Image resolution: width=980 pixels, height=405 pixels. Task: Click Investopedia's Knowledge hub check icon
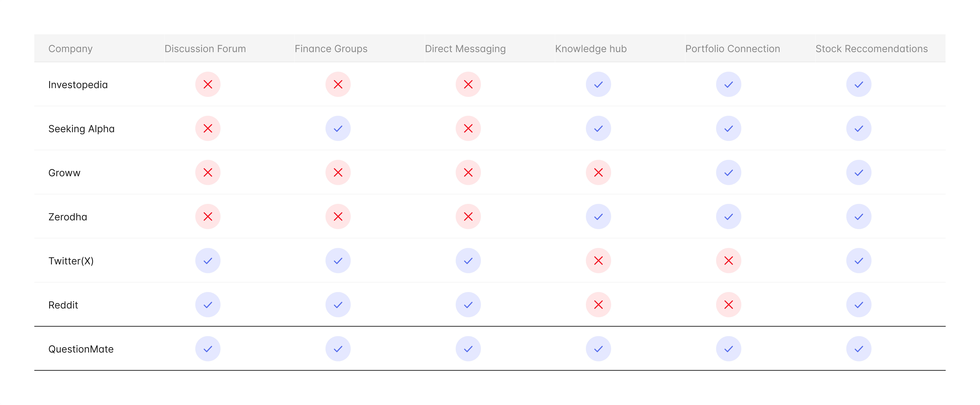598,84
